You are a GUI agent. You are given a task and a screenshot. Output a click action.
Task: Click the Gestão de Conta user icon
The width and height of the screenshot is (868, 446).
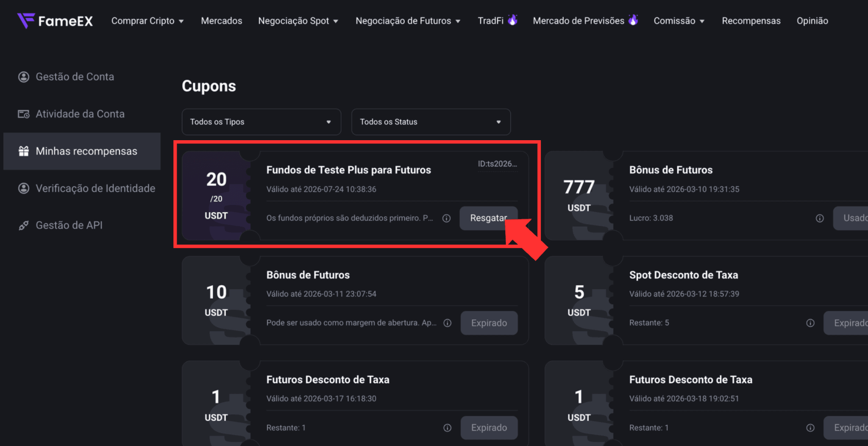coord(24,77)
